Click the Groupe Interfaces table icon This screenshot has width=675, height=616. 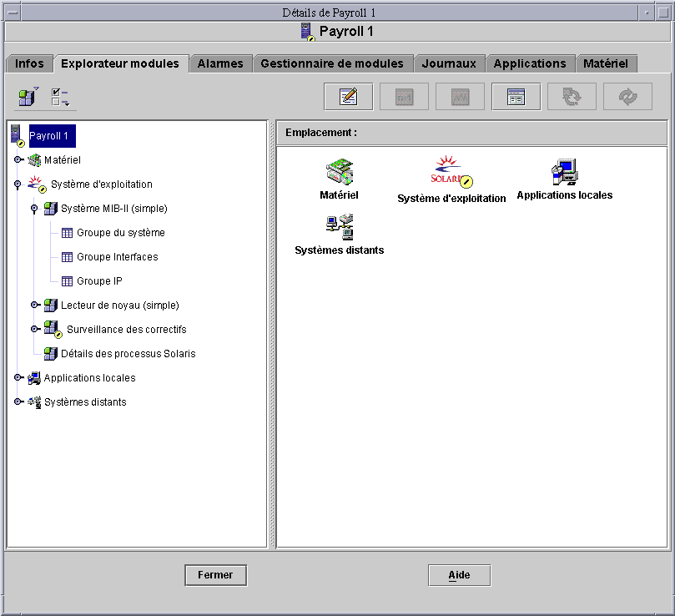67,257
